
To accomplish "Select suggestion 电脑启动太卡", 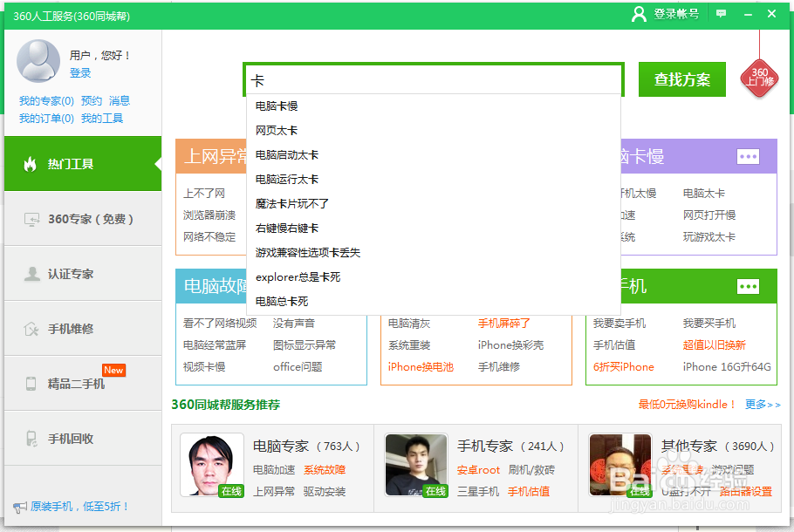I will (x=434, y=155).
